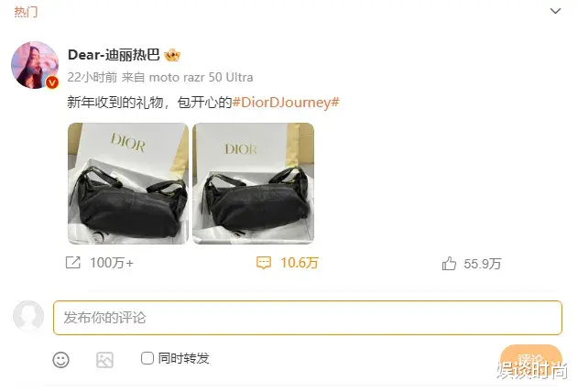Click the crown badge beside username

172,55
